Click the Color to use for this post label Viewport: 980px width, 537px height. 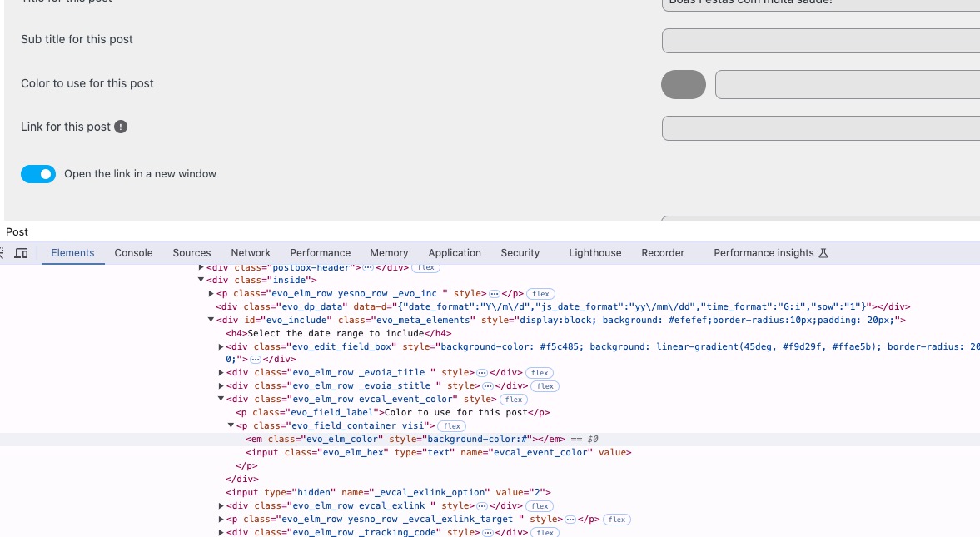(x=87, y=83)
